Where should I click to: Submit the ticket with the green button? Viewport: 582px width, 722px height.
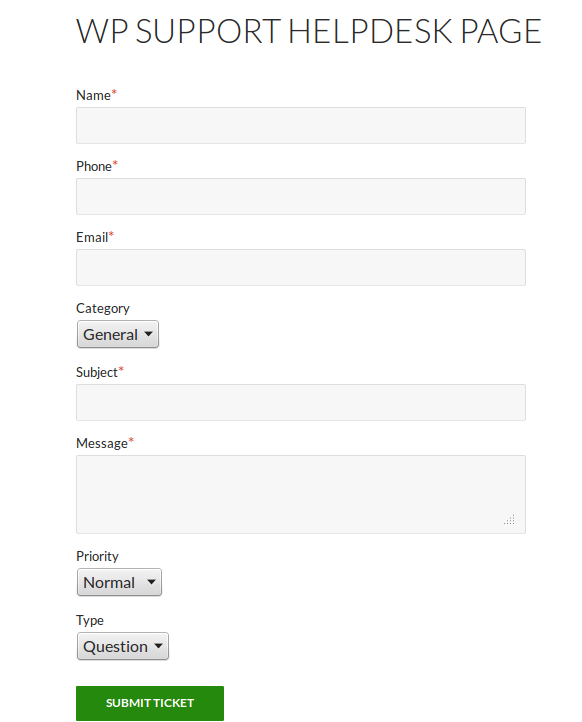click(150, 703)
